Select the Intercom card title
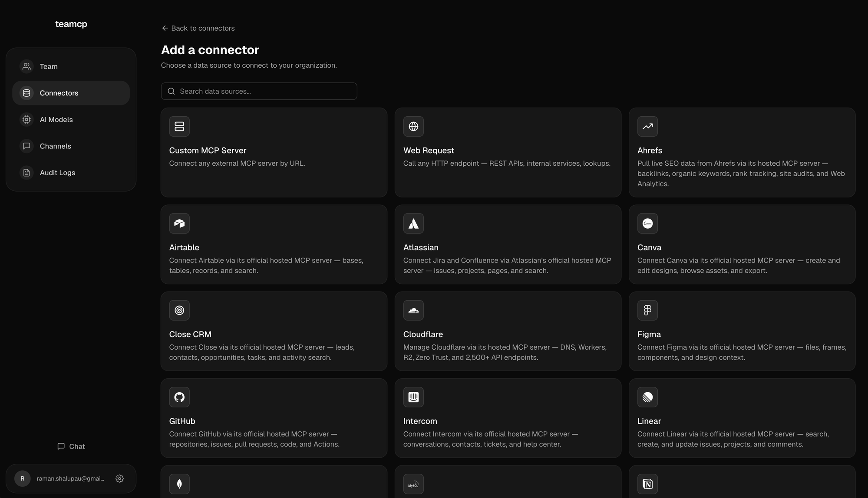This screenshot has width=868, height=498. tap(420, 421)
